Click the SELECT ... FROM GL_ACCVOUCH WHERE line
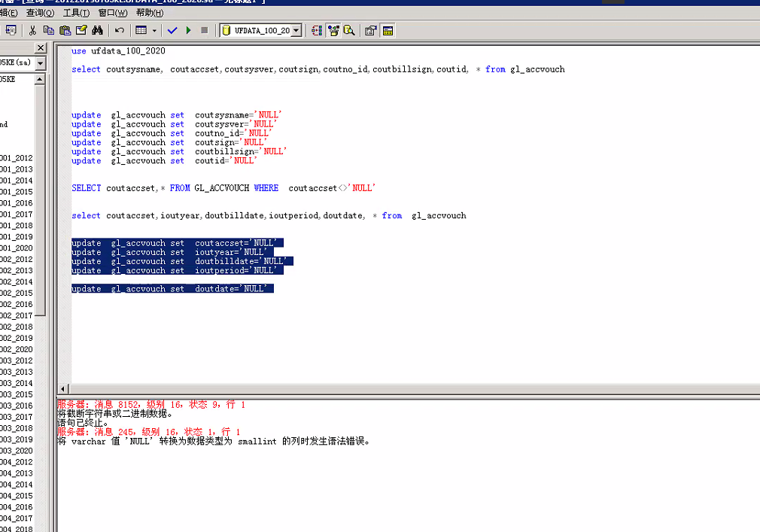This screenshot has width=760, height=532. click(x=223, y=188)
